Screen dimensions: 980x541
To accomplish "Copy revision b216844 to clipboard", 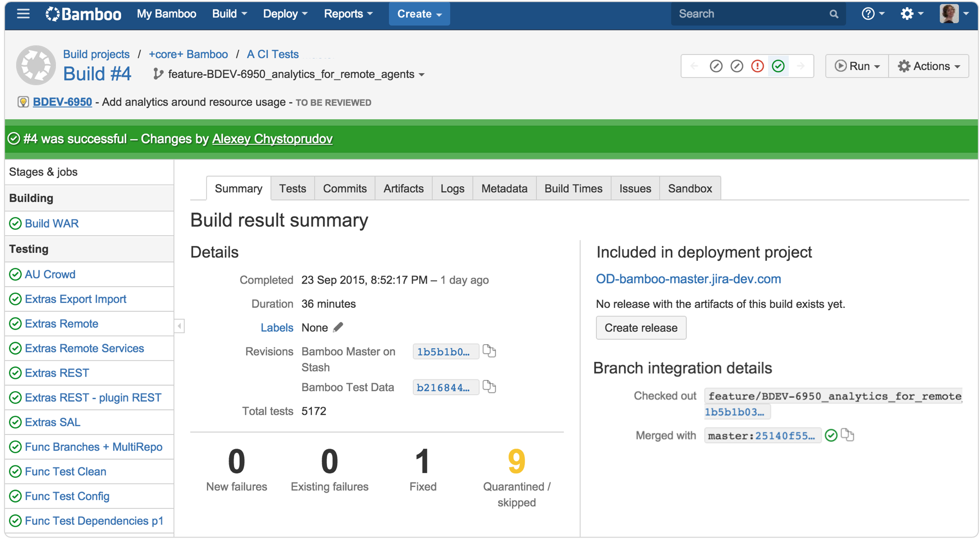I will 489,387.
